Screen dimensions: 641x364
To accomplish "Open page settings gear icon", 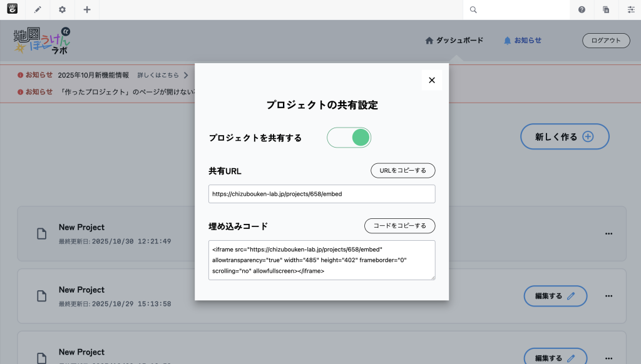I will coord(62,9).
